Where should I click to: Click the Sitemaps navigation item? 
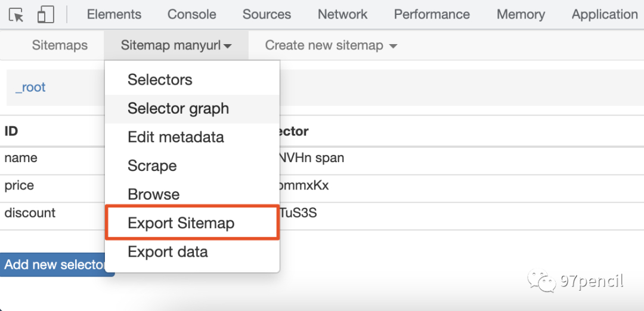point(60,45)
